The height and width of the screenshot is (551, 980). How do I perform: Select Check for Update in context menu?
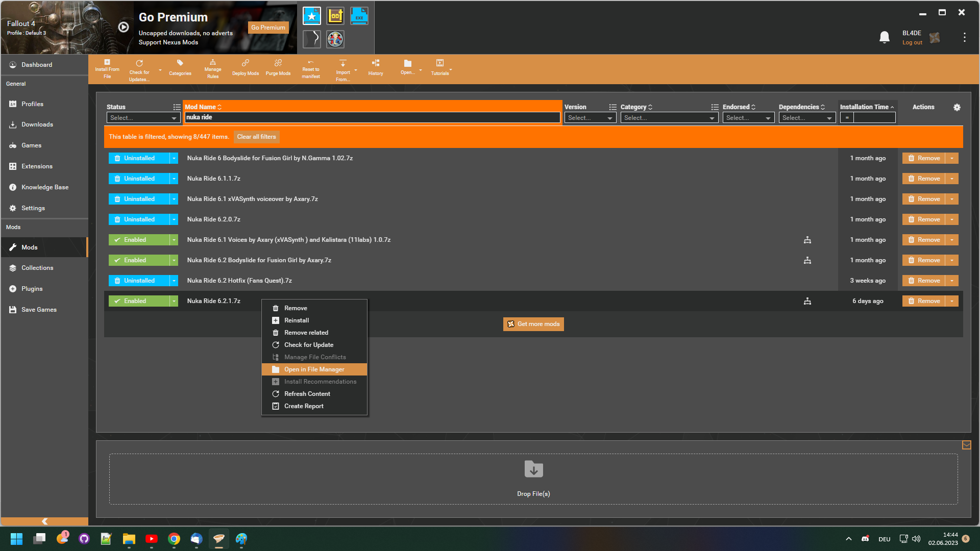(314, 345)
